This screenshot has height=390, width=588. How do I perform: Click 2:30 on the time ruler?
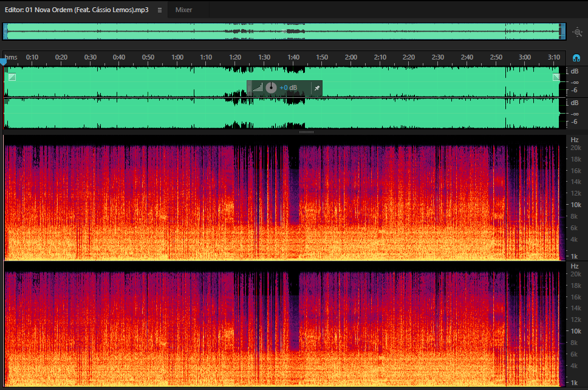(x=437, y=57)
